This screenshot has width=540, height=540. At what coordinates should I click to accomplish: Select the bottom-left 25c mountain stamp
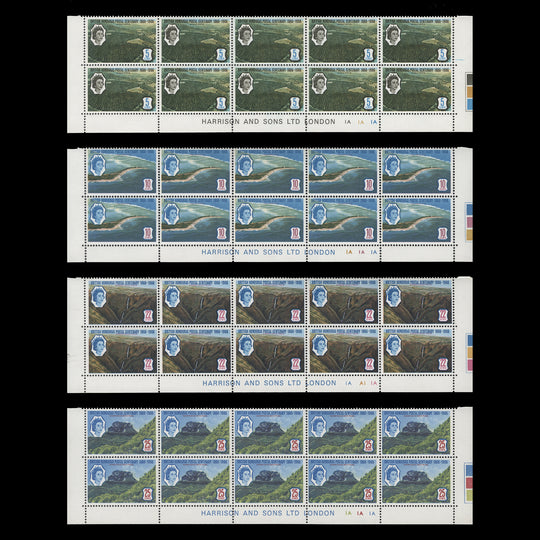point(122,481)
